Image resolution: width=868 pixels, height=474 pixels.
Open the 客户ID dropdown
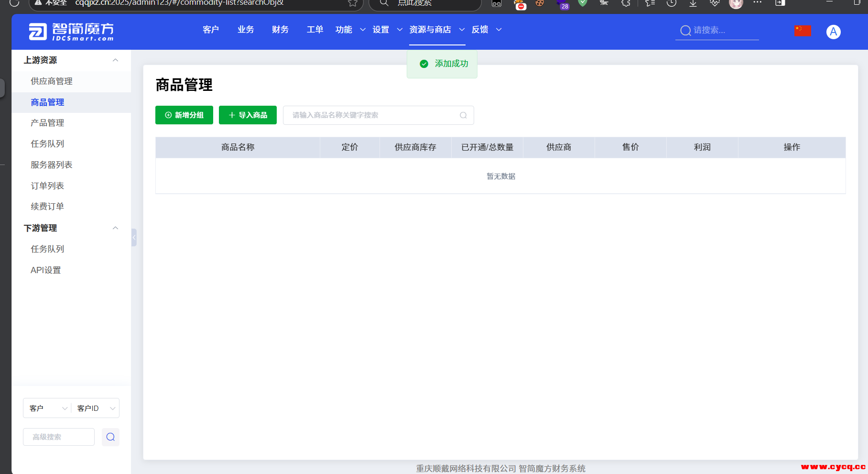pos(96,408)
